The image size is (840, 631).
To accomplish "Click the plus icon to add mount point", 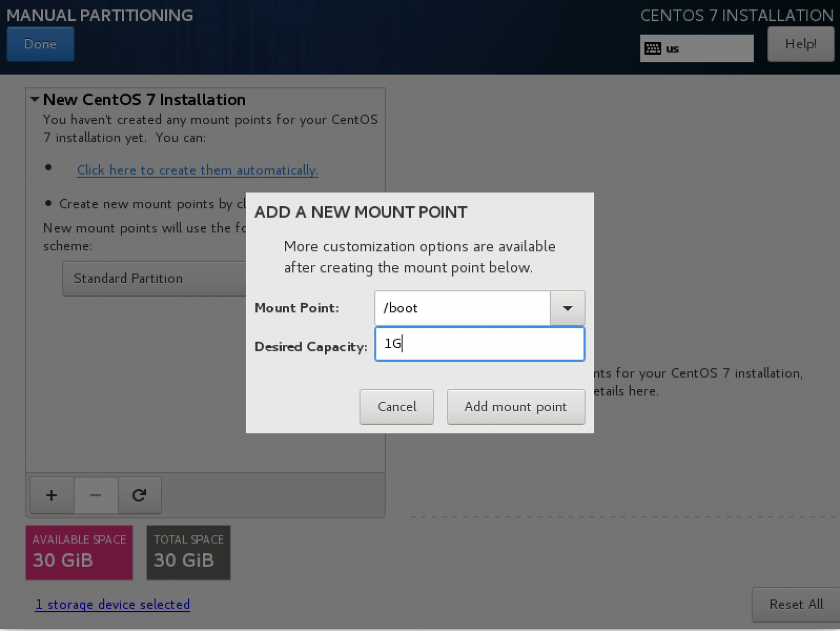I will [x=52, y=495].
